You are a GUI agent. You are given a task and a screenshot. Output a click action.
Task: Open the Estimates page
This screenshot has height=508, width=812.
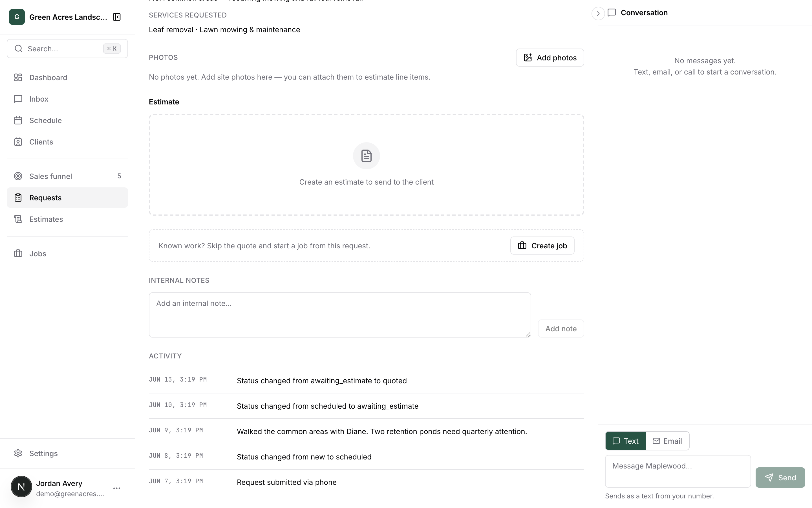coord(67,219)
